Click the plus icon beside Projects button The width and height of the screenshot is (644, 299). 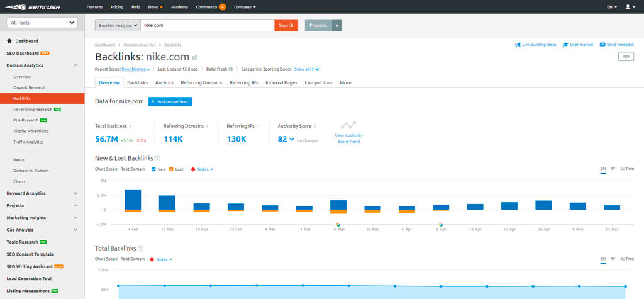click(337, 26)
